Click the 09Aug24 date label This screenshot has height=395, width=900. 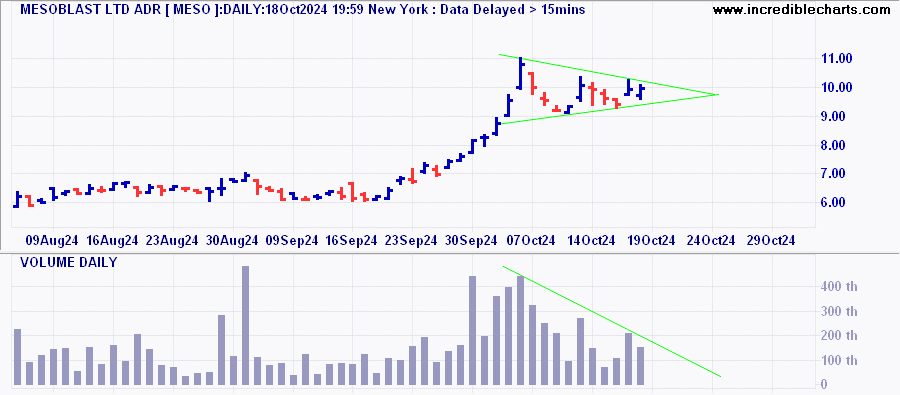[x=53, y=241]
